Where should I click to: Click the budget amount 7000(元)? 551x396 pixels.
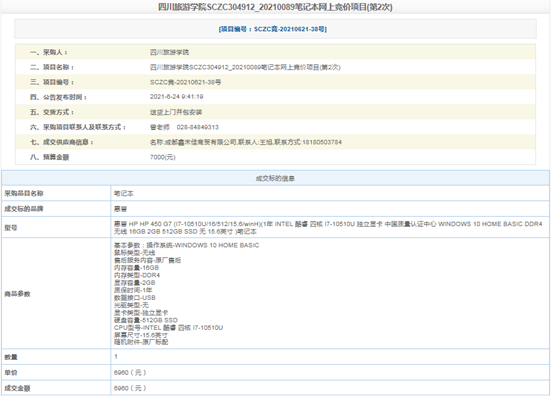tap(163, 157)
